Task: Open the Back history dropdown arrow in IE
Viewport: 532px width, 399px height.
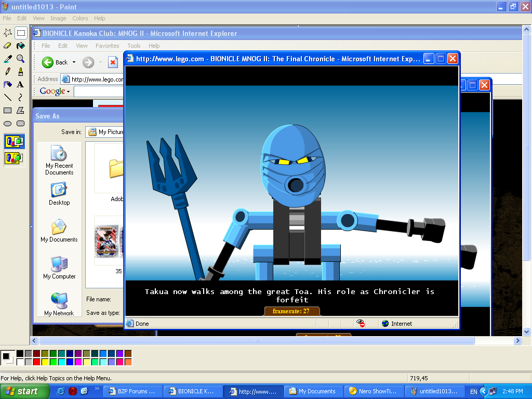Action: [x=74, y=62]
